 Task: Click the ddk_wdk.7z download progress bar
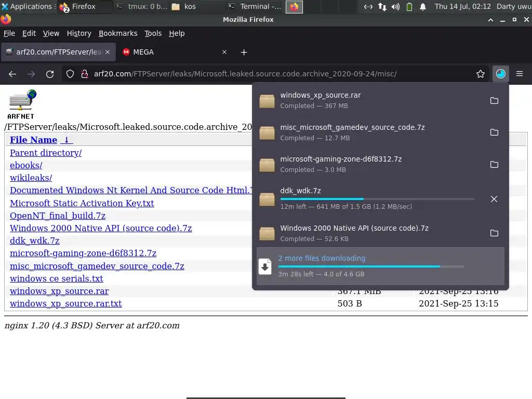click(377, 199)
